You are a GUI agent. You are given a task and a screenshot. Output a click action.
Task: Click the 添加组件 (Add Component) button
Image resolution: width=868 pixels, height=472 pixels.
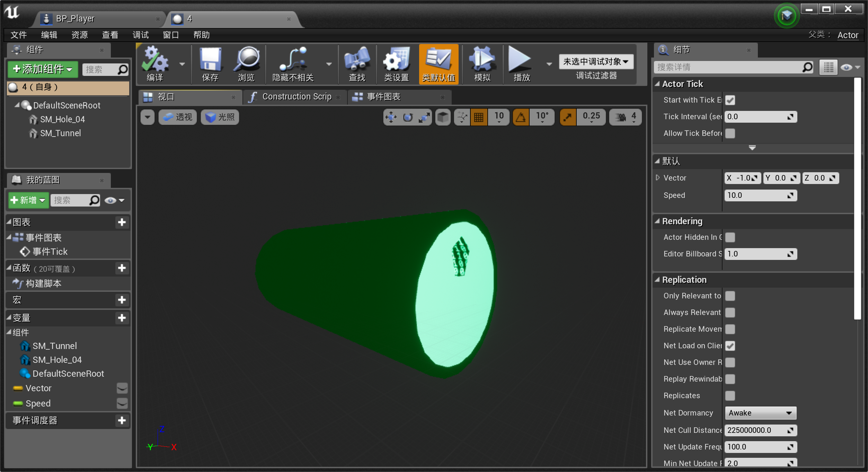pyautogui.click(x=43, y=69)
